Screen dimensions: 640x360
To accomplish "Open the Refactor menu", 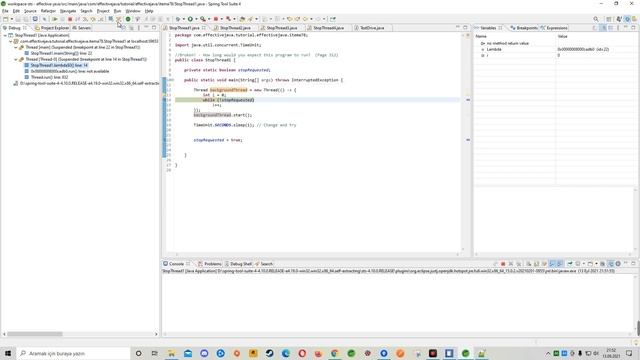I will [48, 11].
